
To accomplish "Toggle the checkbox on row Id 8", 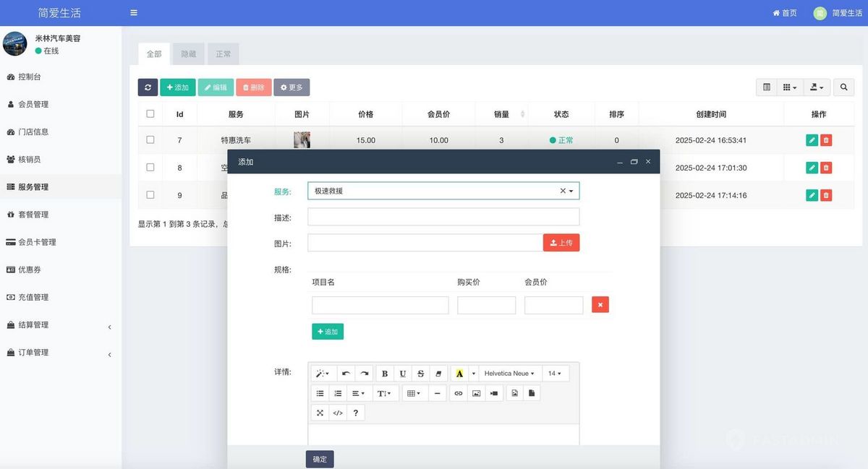I will [150, 167].
